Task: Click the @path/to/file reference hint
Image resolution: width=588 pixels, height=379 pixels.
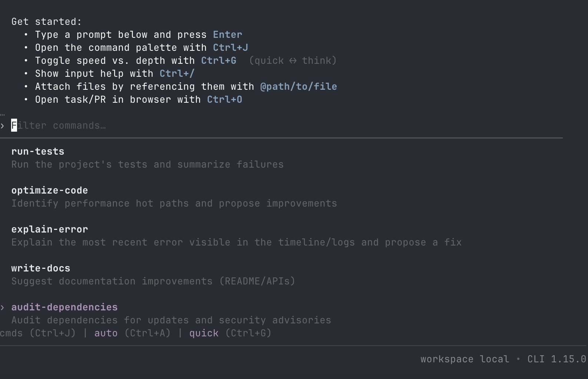Action: 299,86
